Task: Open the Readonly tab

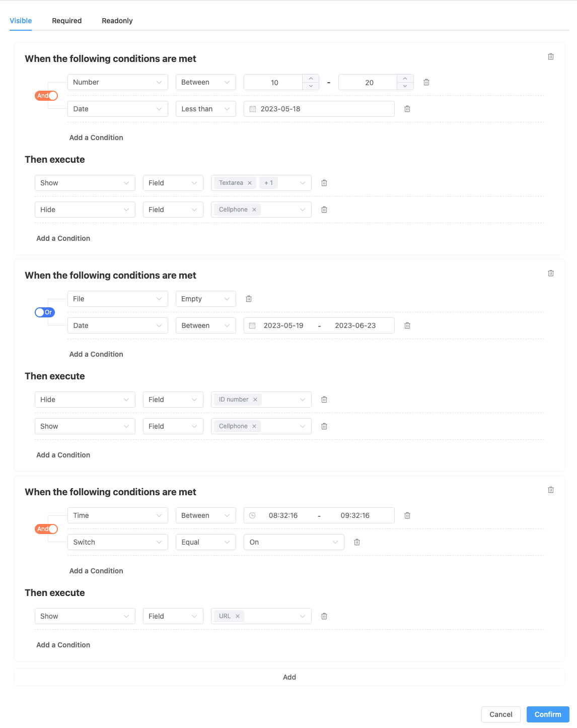Action: tap(117, 21)
